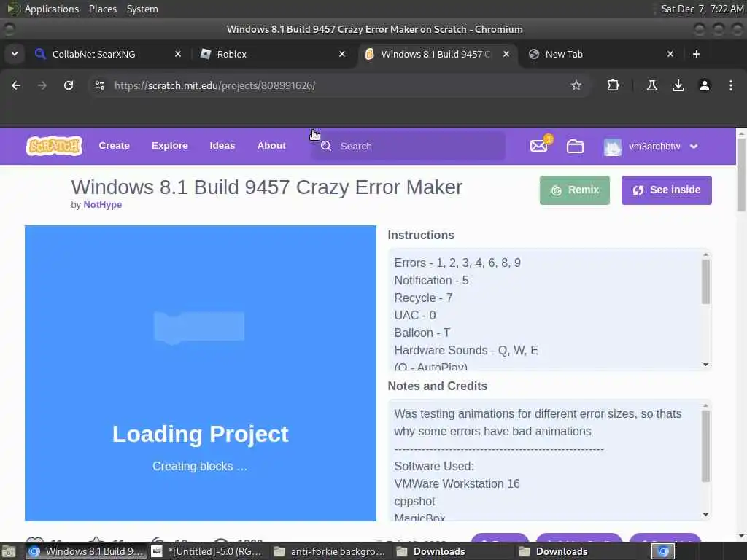Open a new browser tab

(697, 54)
